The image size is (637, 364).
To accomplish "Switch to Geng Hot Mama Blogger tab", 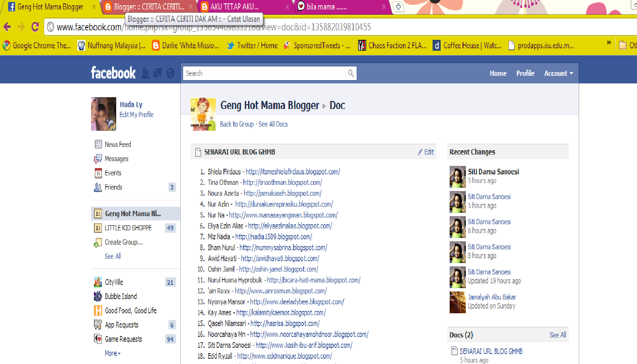I will [x=50, y=7].
